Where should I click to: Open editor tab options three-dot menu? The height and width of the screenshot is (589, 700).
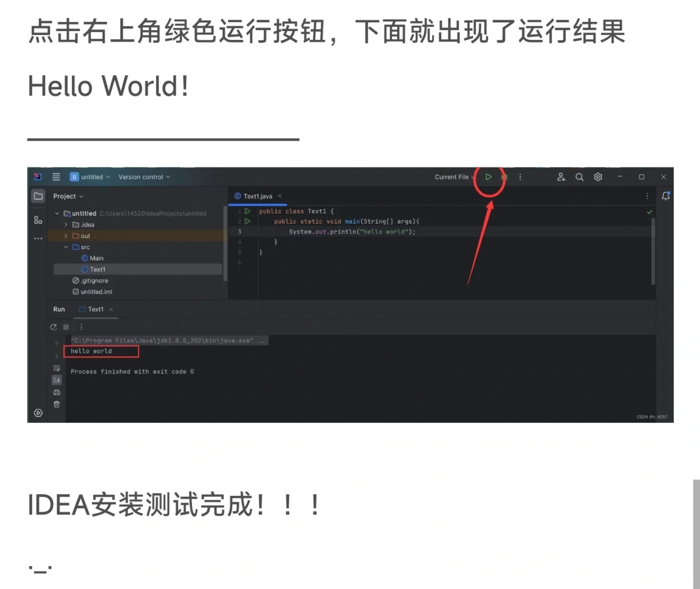[x=648, y=196]
